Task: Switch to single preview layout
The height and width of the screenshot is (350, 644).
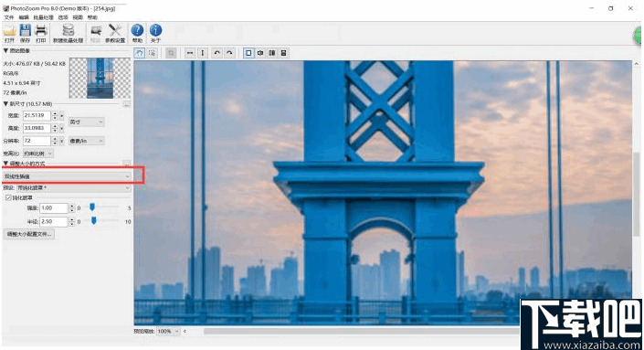Action: (248, 53)
